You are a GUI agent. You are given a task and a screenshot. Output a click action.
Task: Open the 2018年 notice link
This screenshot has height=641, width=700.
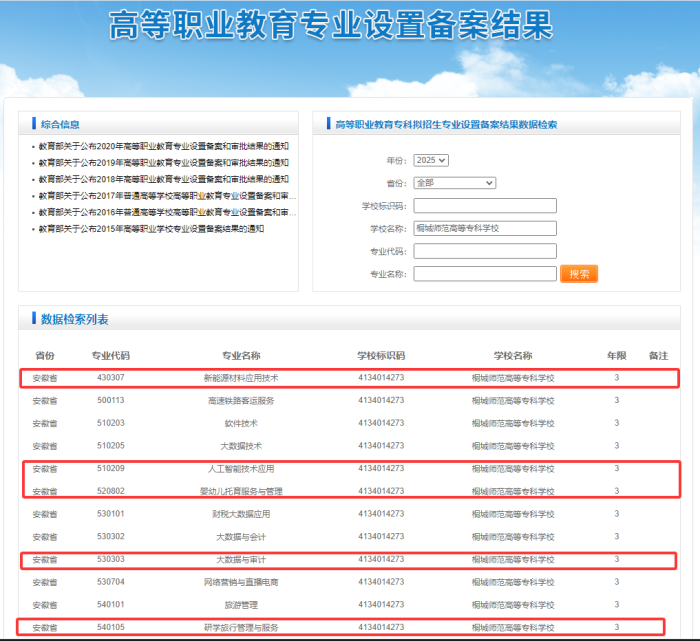(163, 179)
